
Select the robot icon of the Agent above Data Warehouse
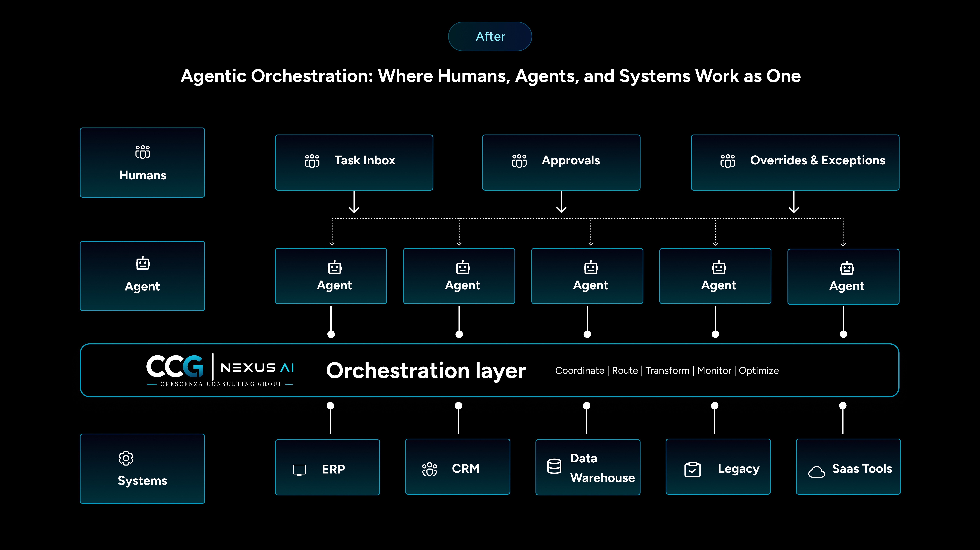point(591,267)
